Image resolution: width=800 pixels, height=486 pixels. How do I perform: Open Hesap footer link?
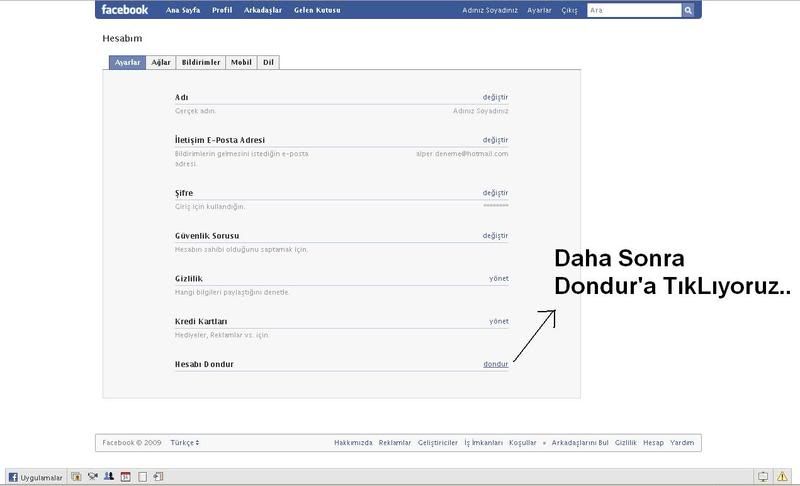(653, 443)
